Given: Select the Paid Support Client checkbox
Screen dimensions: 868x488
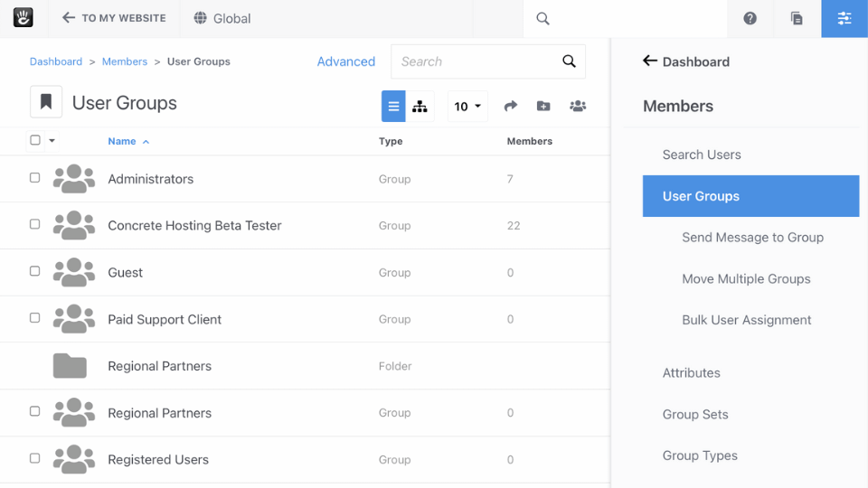Looking at the screenshot, I should click(35, 318).
